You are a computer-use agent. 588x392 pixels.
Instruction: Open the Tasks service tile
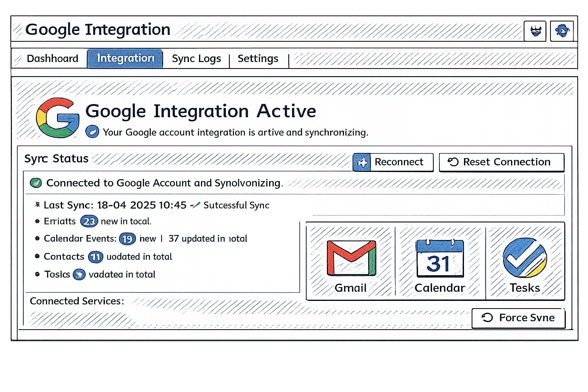tap(525, 261)
